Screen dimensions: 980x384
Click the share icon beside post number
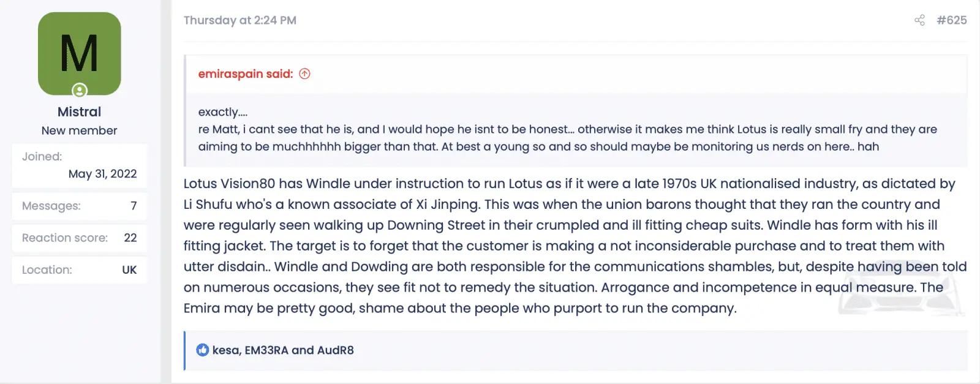(919, 20)
